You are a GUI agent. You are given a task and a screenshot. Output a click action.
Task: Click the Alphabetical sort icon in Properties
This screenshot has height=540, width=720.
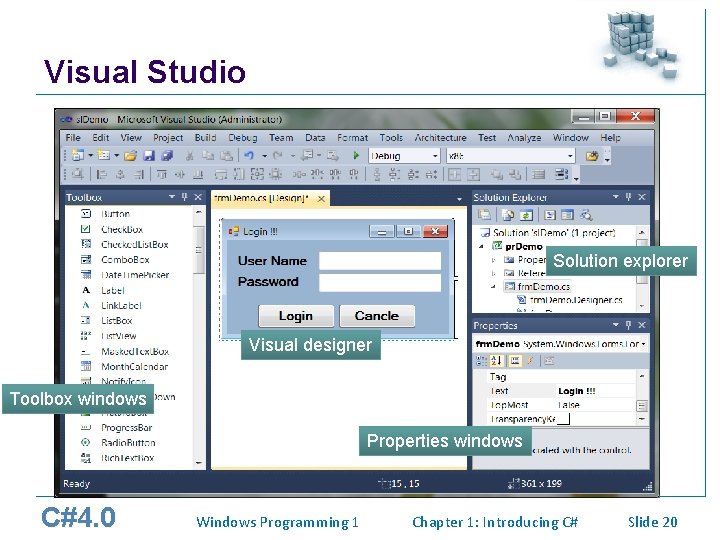coord(497,360)
